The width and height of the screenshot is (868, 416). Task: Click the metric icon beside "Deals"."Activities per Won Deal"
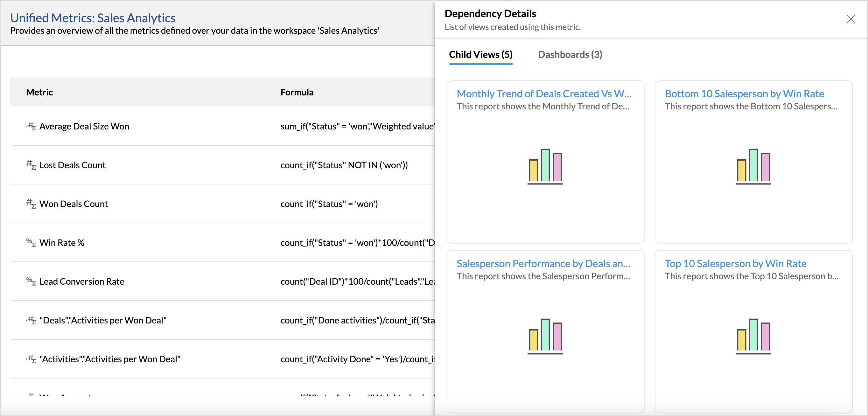[x=31, y=320]
